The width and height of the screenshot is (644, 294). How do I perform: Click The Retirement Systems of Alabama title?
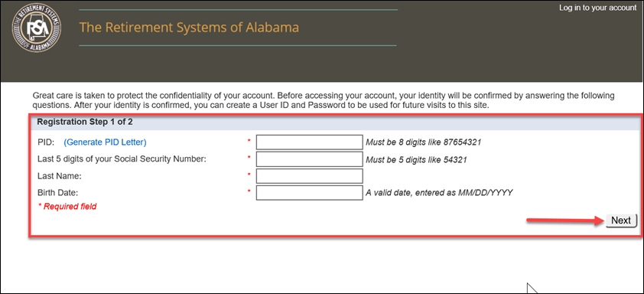click(189, 28)
